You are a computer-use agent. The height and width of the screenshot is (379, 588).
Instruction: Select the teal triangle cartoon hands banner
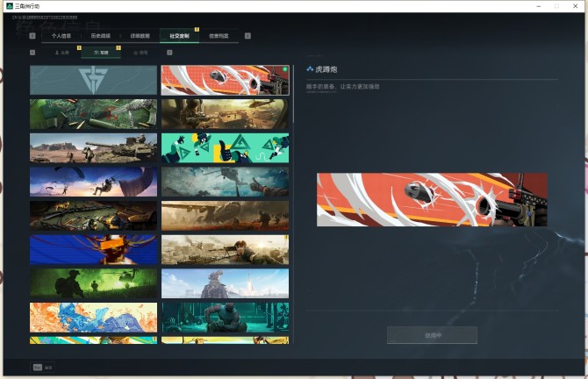coord(225,147)
